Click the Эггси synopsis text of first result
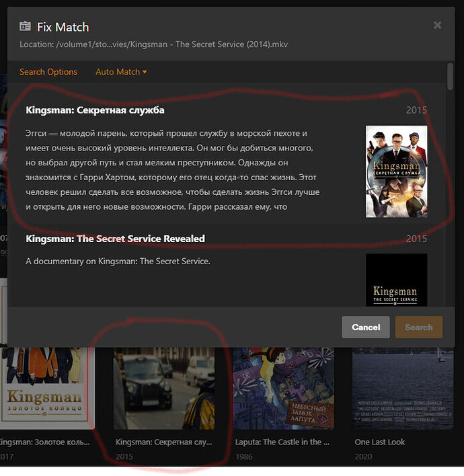 [x=172, y=170]
